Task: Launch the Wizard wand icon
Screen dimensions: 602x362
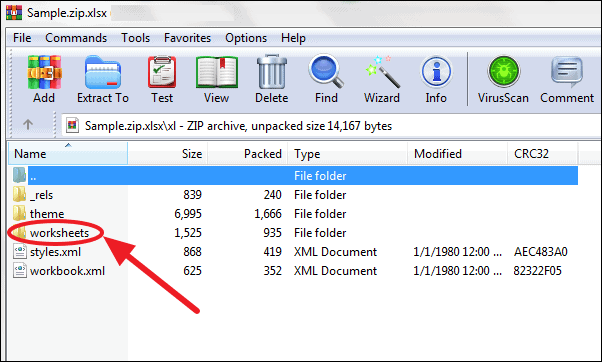Action: 382,72
